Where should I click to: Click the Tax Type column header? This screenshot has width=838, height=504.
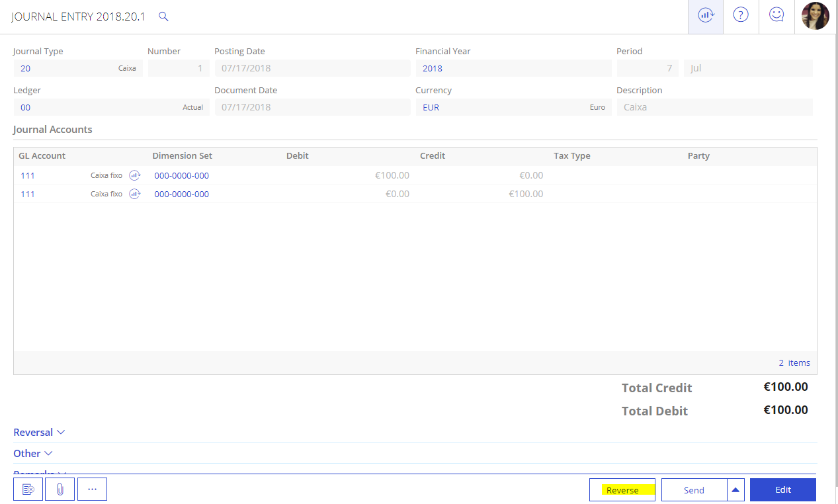[572, 156]
